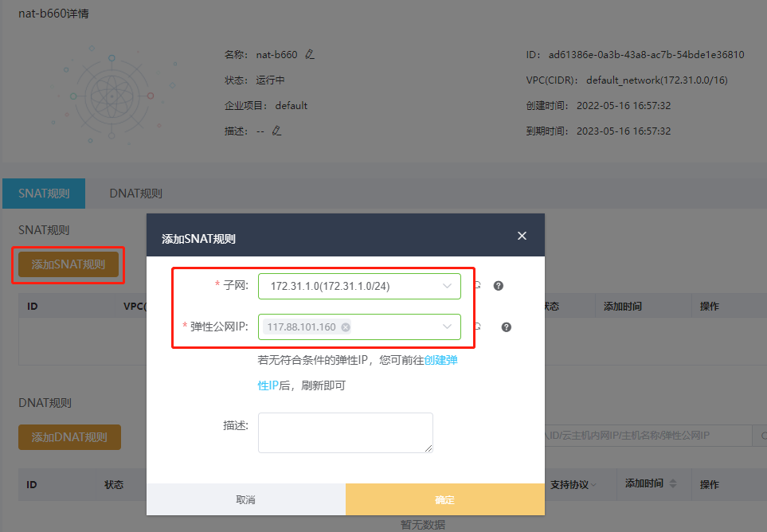Click 状态 header in DNAT table
Image resolution: width=767 pixels, height=532 pixels.
click(114, 484)
